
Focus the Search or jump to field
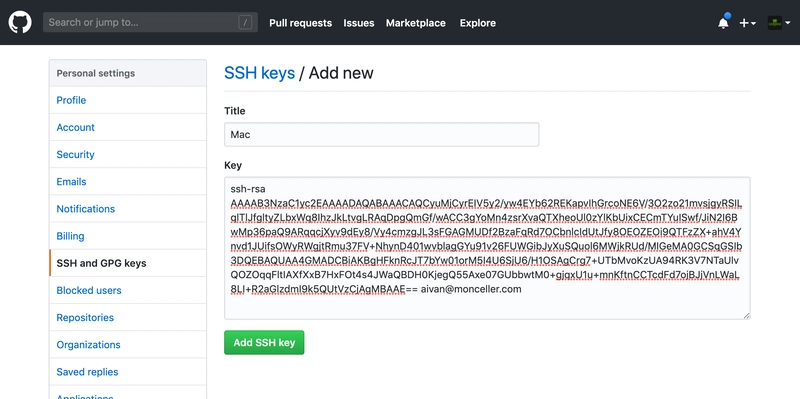(151, 22)
